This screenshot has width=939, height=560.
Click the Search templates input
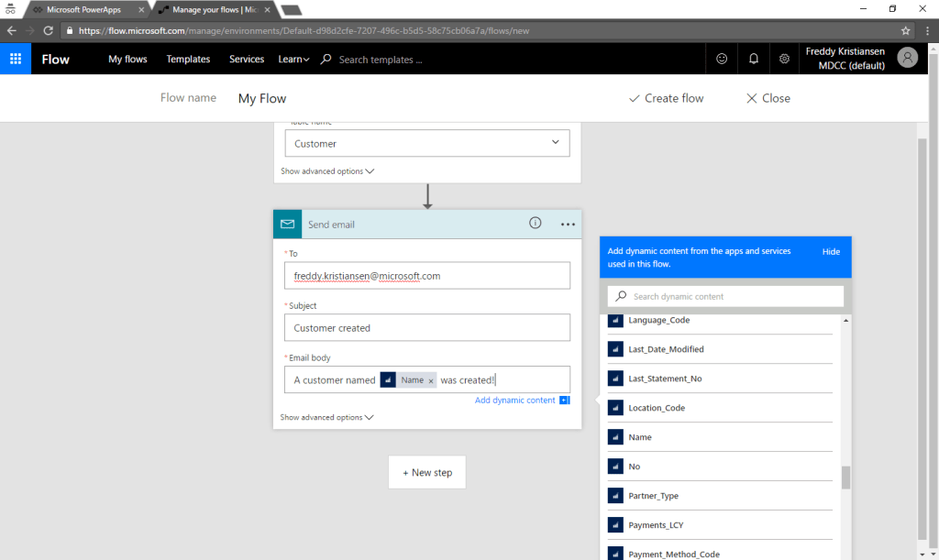tap(381, 60)
